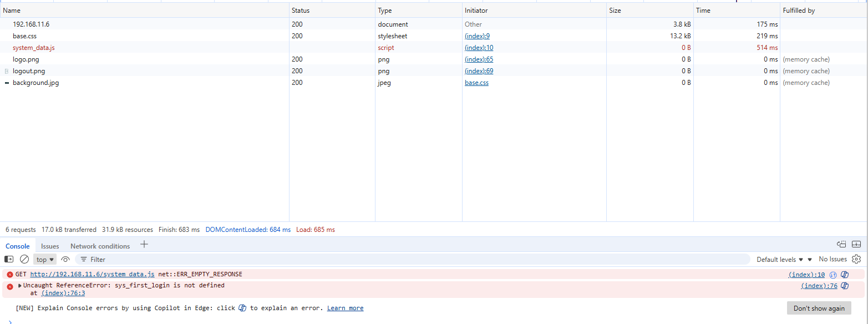Clear the console with the ban icon
Viewport: 868px width, 324px height.
point(24,259)
